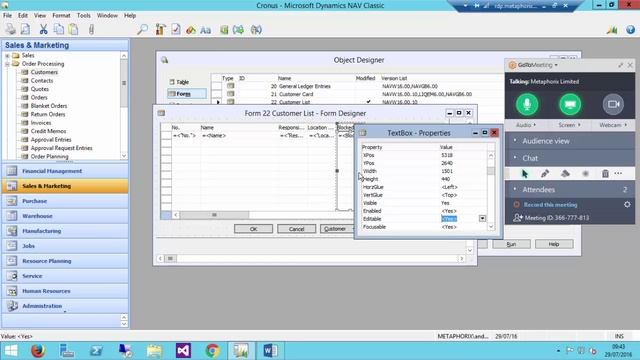Image resolution: width=640 pixels, height=360 pixels.
Task: Expand the Attendees section
Action: (570, 189)
